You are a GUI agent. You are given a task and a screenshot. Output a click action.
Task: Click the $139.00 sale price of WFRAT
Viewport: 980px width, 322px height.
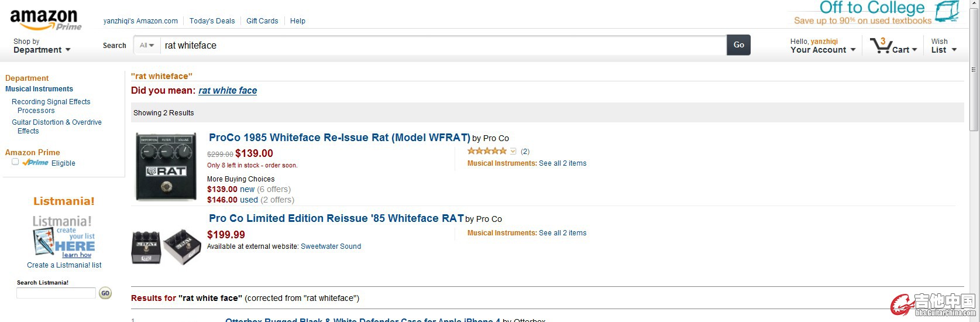tap(254, 153)
